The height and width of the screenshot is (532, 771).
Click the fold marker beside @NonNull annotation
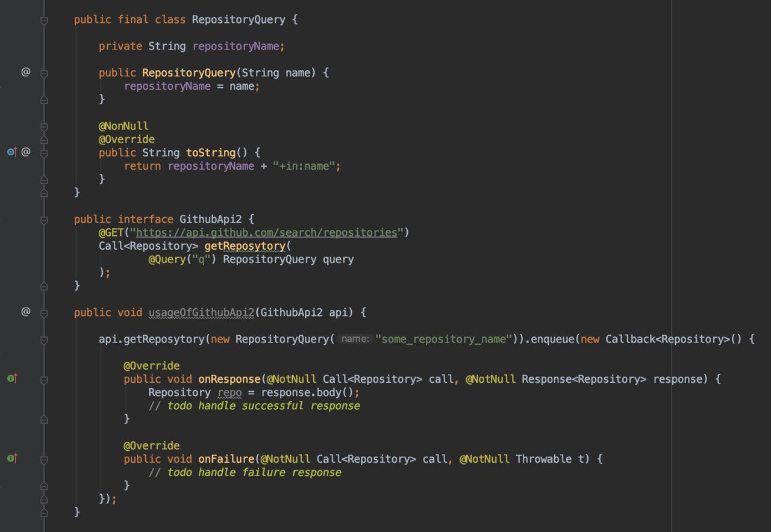pyautogui.click(x=43, y=127)
